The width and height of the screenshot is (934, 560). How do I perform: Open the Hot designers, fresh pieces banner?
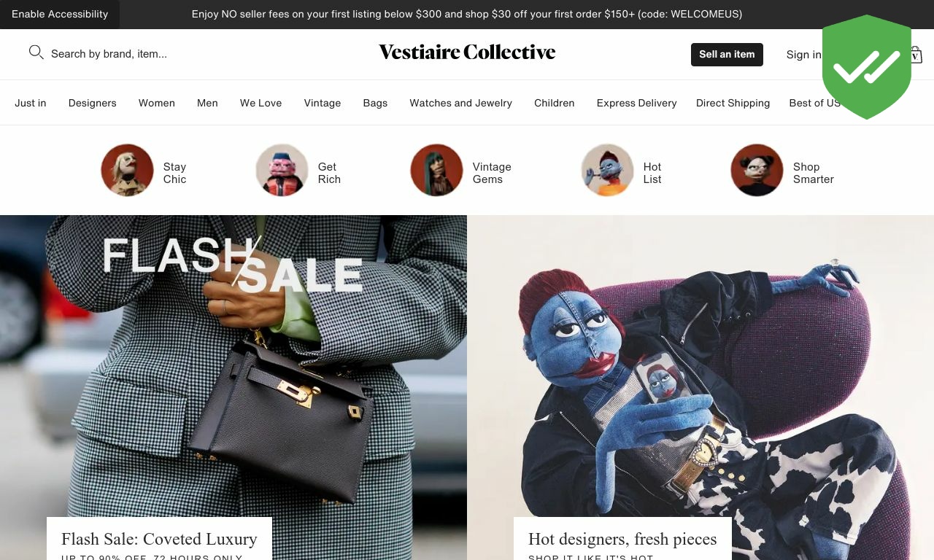pos(700,387)
